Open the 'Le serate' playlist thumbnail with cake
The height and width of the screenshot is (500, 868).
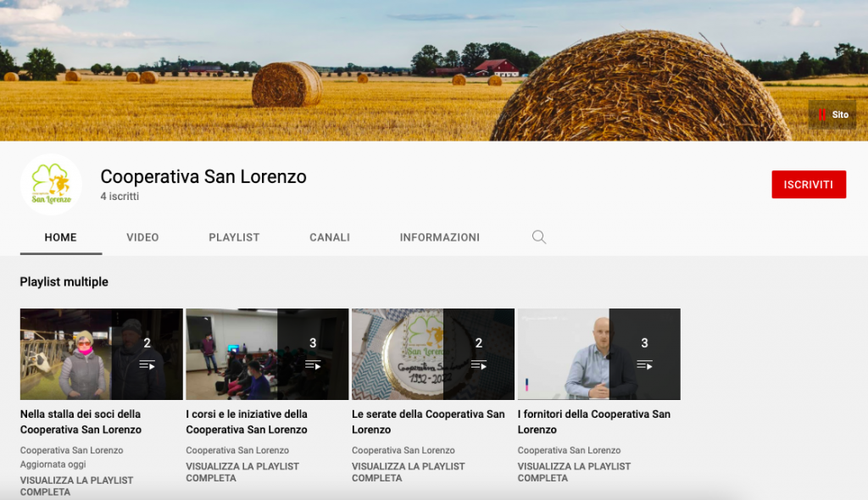tap(433, 354)
